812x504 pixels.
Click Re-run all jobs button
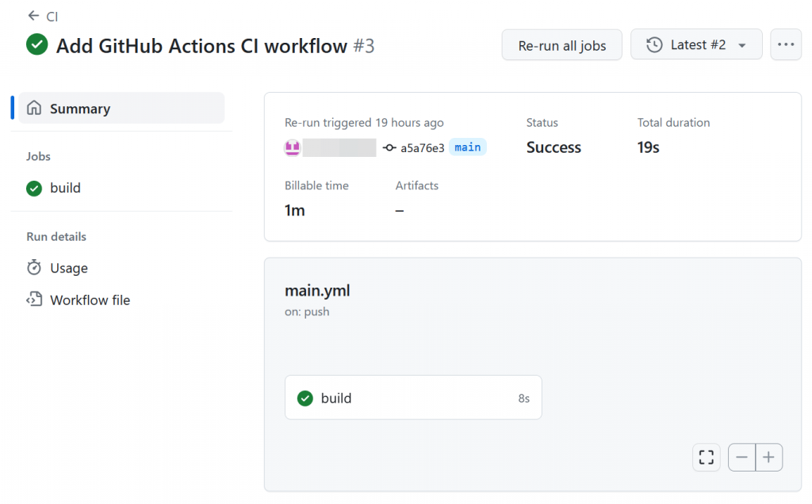(x=562, y=45)
